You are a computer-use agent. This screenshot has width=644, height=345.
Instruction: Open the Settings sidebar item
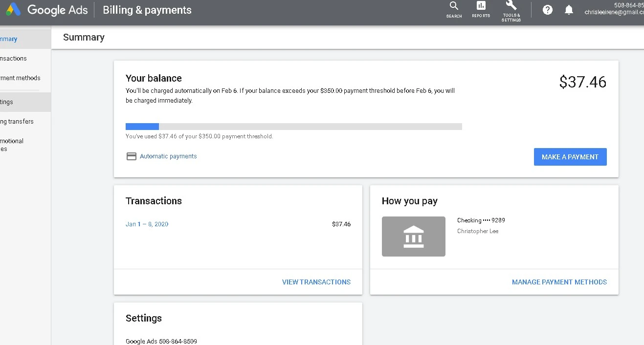click(25, 102)
